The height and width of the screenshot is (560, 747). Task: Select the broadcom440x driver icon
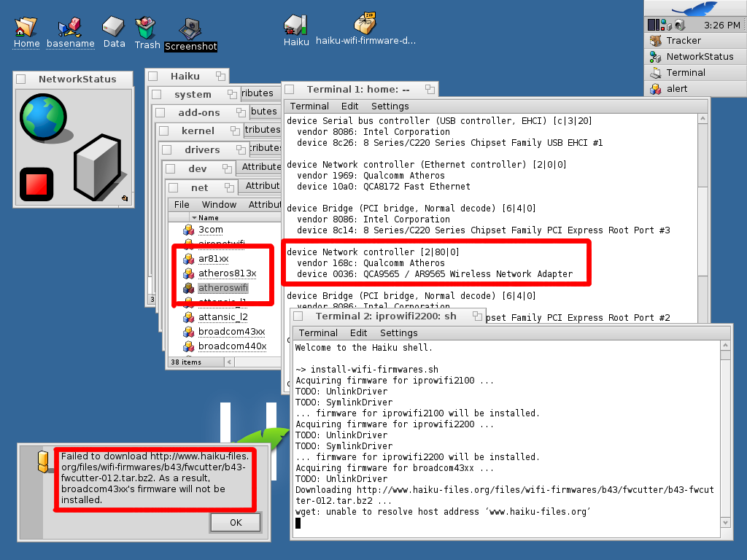tap(189, 346)
